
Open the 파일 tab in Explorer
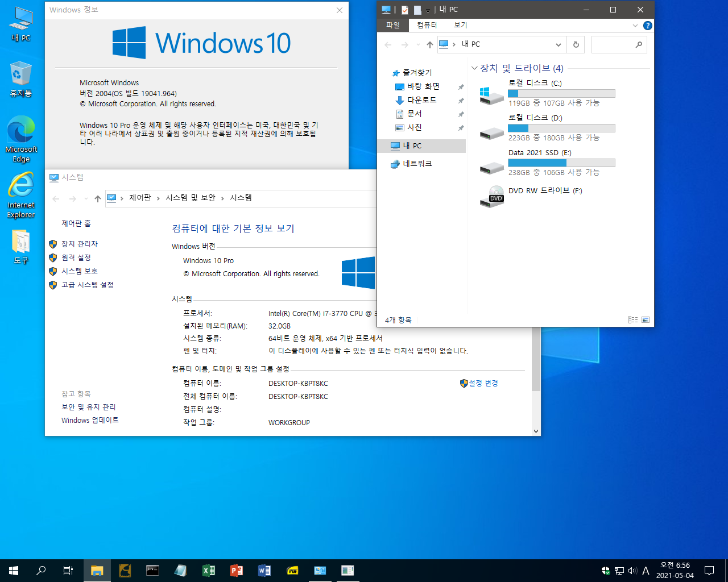point(392,26)
